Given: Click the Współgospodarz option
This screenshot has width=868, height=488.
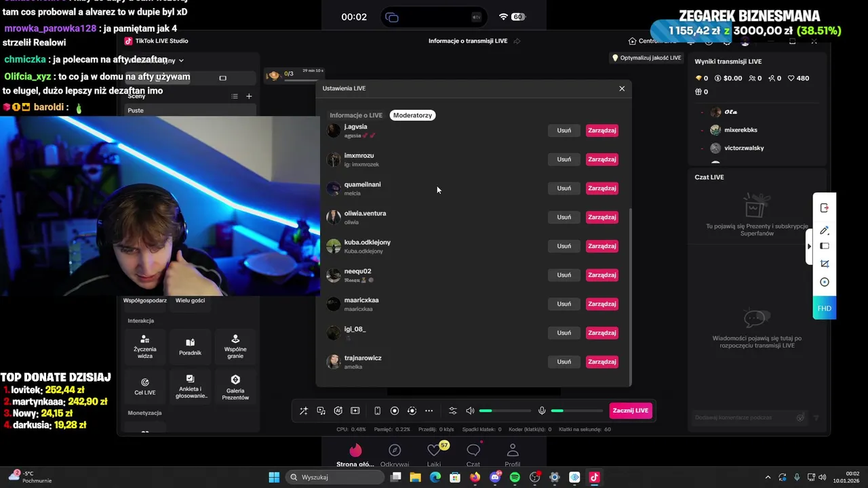Looking at the screenshot, I should pos(145,300).
